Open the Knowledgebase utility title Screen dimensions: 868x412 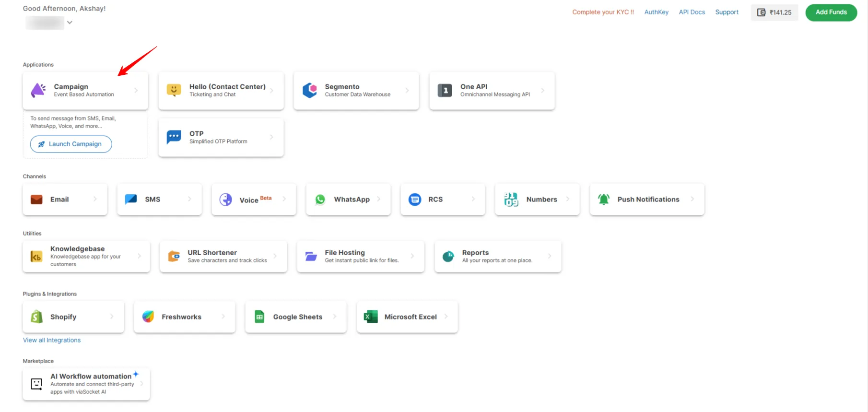[77, 249]
